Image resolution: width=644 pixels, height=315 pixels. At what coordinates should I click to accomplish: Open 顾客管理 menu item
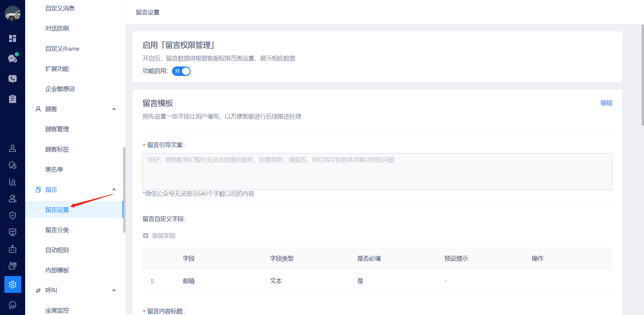57,129
